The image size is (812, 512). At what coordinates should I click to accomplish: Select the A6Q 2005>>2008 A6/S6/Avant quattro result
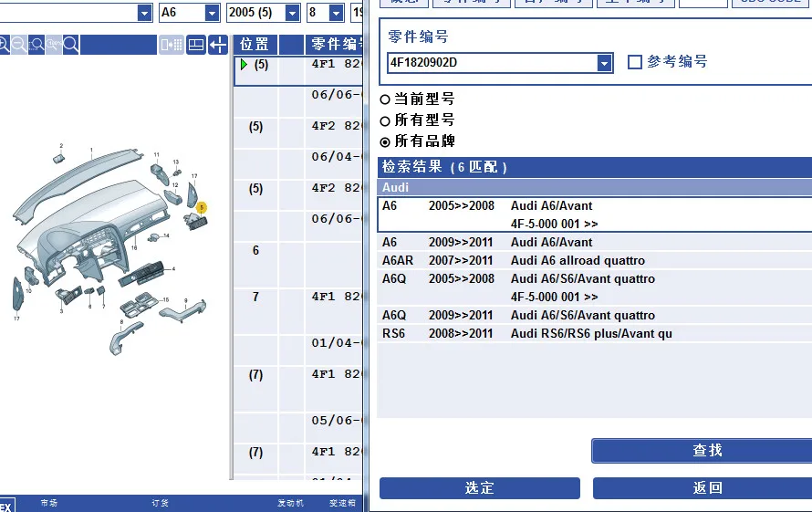coord(595,287)
